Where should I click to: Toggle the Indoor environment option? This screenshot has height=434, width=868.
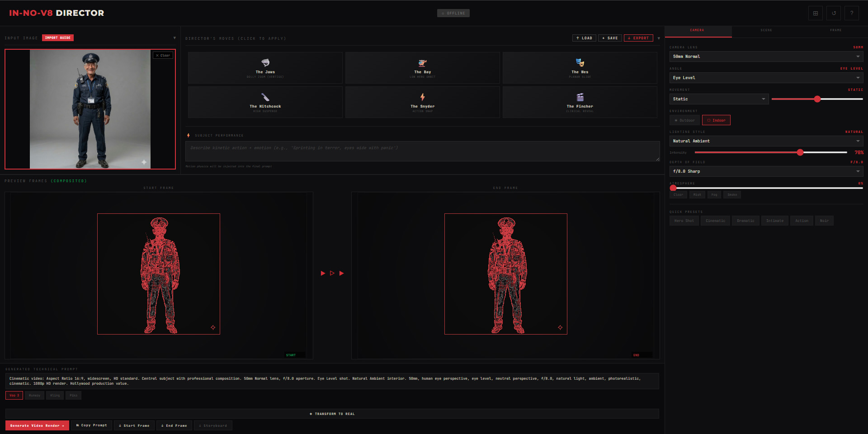(x=716, y=120)
